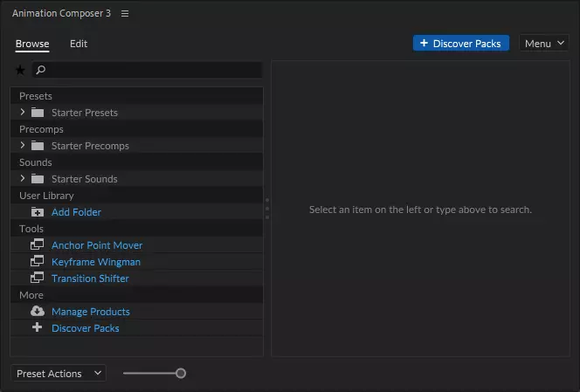The width and height of the screenshot is (580, 392).
Task: Click the thumbnail size slider handle
Action: point(181,373)
